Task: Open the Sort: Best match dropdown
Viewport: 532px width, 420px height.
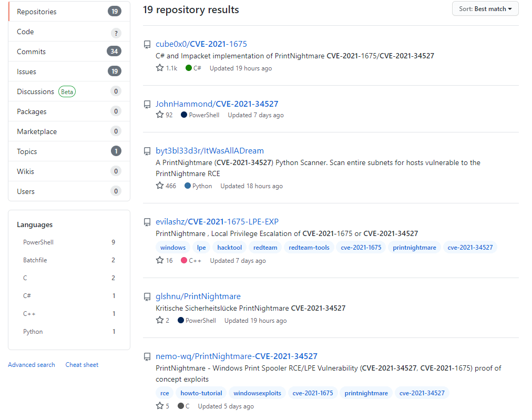Action: click(x=485, y=8)
